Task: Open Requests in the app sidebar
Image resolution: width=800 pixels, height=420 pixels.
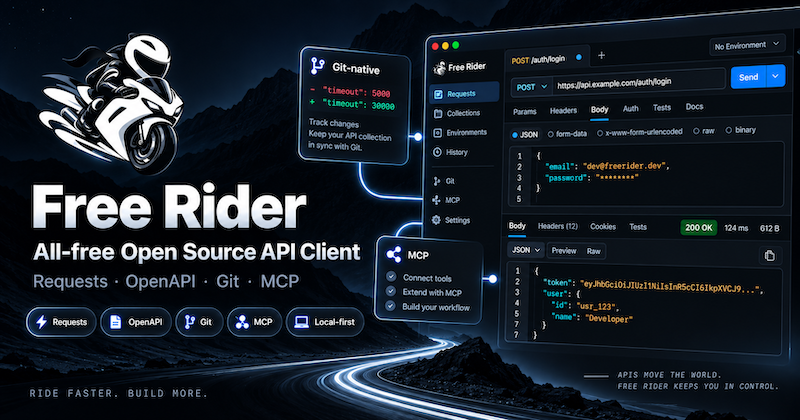Action: pos(465,93)
